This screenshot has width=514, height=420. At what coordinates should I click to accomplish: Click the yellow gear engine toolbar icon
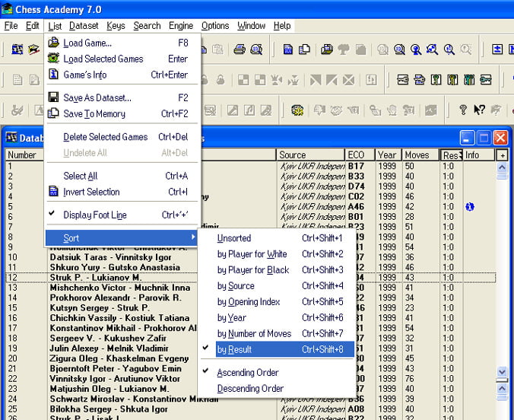click(x=297, y=110)
